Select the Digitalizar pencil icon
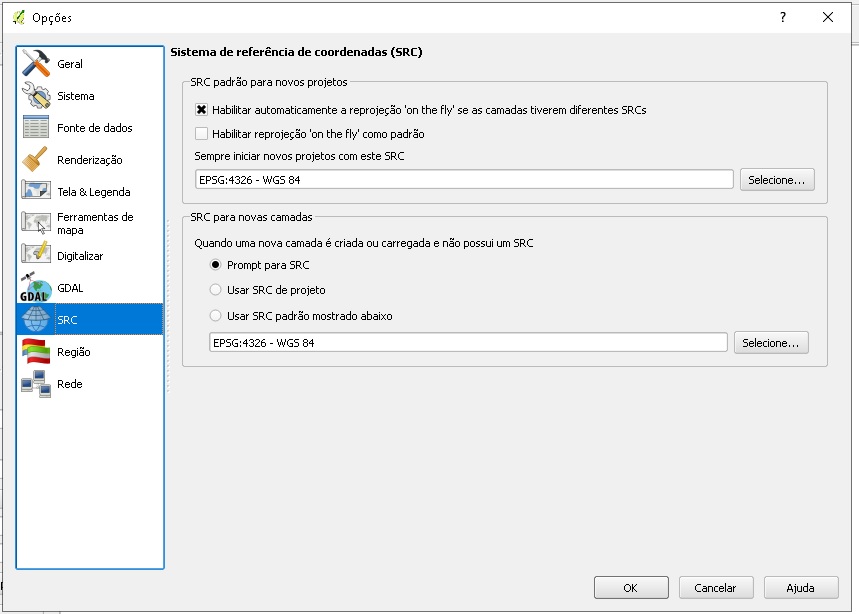859x614 pixels. [36, 256]
